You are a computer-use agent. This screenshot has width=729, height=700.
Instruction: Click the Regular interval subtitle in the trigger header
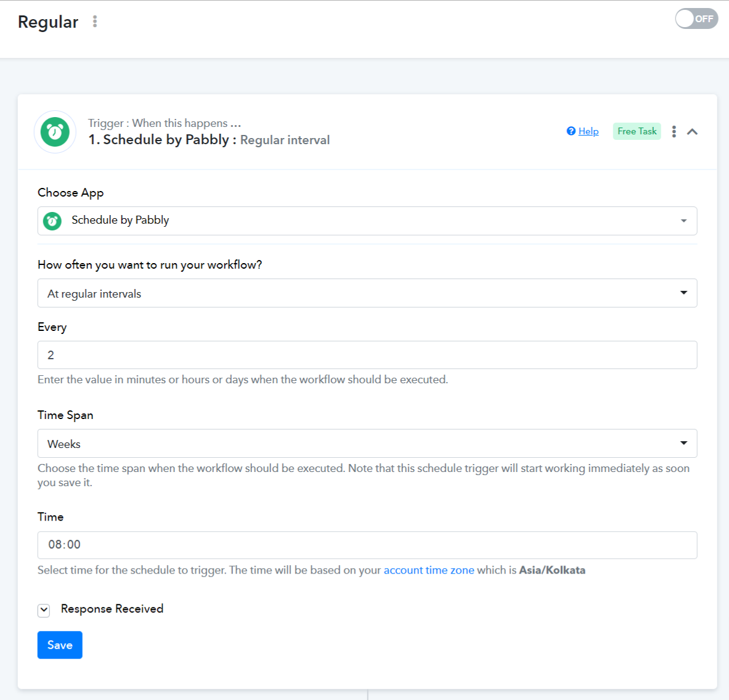(285, 140)
